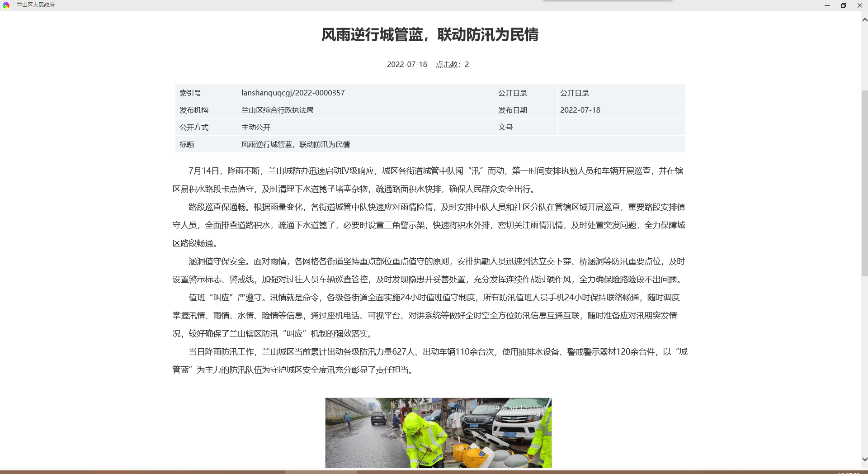868x474 pixels.
Task: Click the 文号 label cell
Action: [x=526, y=127]
